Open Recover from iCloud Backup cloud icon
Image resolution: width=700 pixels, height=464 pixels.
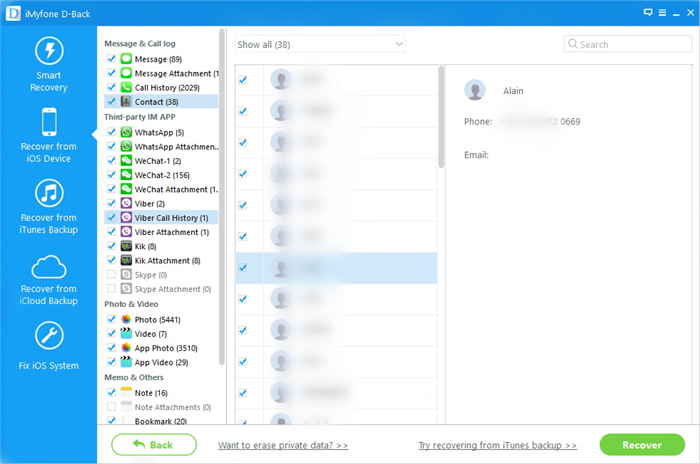click(49, 267)
